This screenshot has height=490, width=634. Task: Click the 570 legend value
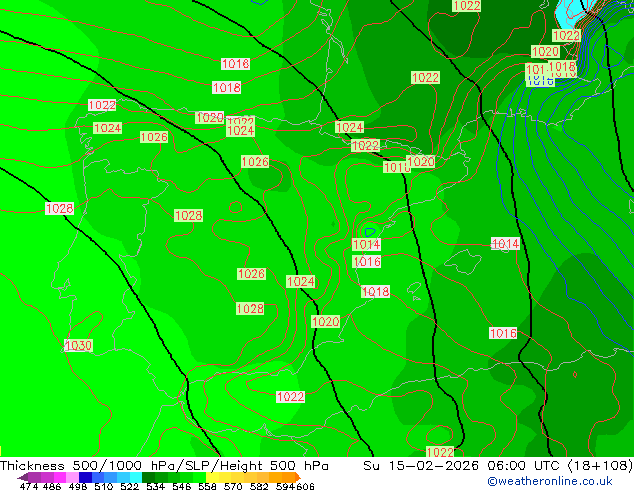click(233, 486)
